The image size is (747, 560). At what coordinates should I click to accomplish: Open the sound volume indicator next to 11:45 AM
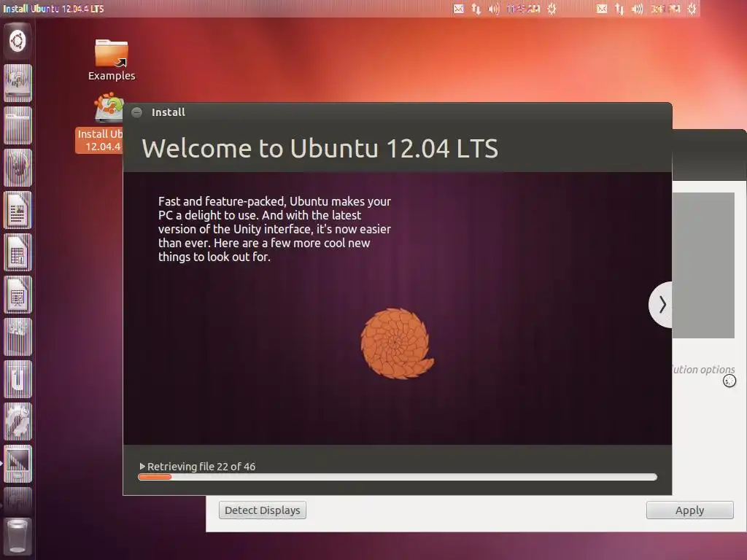(494, 9)
